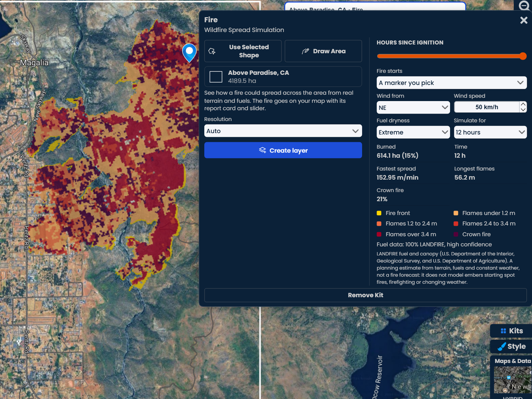Click the Hours Since Ignition slider handle
532x399 pixels.
tap(523, 56)
